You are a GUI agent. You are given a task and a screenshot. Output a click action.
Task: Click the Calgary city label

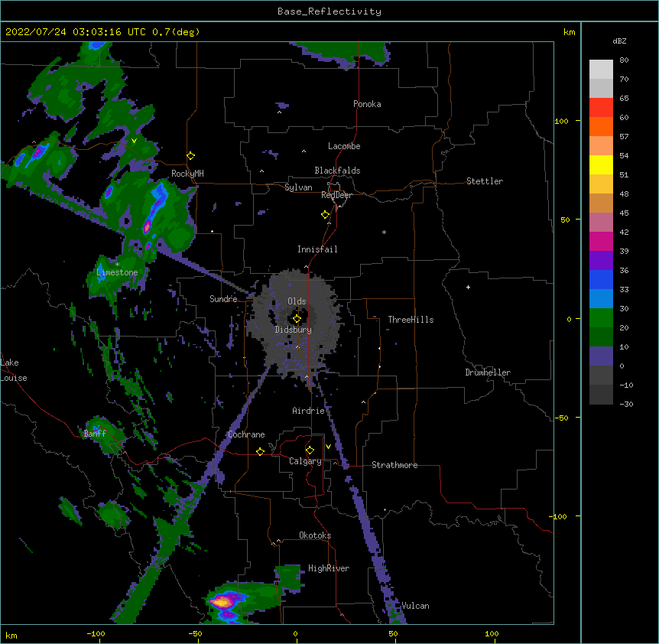(x=305, y=461)
